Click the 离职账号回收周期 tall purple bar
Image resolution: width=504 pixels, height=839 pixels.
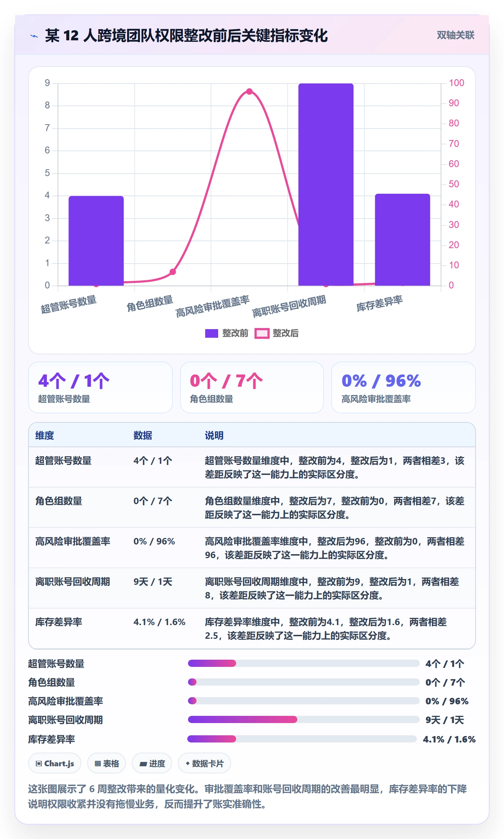click(x=326, y=184)
